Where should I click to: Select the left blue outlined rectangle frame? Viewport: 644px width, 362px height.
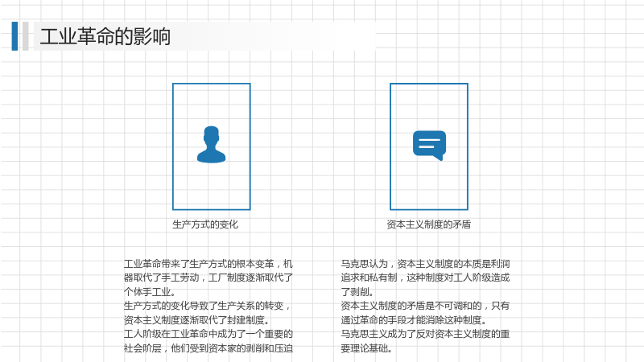[212, 146]
